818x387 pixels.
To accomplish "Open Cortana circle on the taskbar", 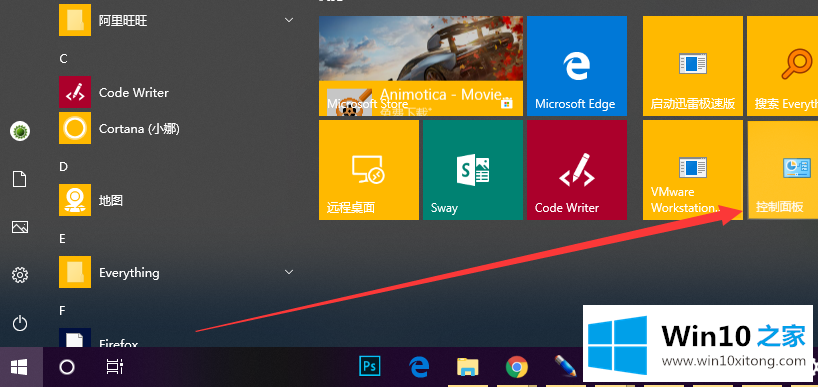I will 67,367.
